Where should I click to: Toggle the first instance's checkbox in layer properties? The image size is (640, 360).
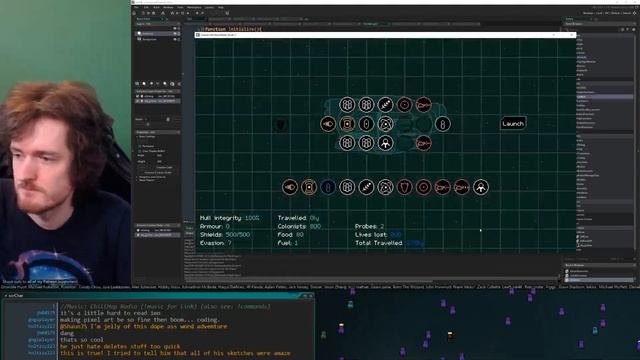click(138, 96)
